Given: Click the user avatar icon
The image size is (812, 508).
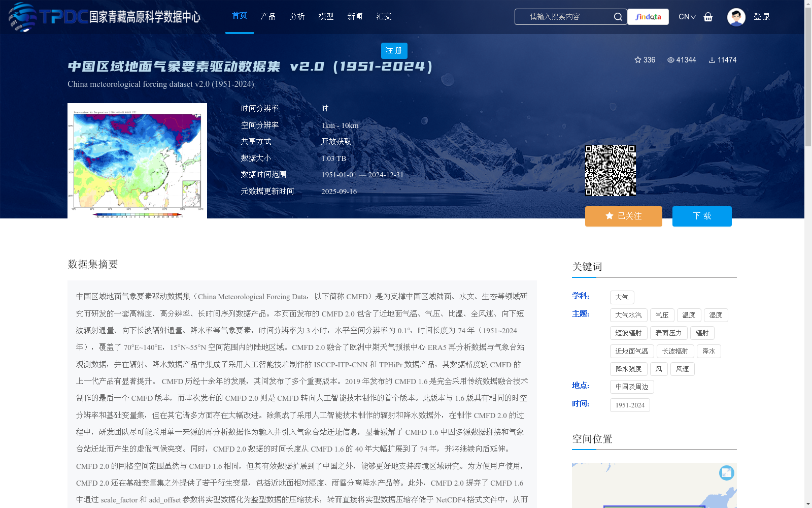Looking at the screenshot, I should (736, 17).
